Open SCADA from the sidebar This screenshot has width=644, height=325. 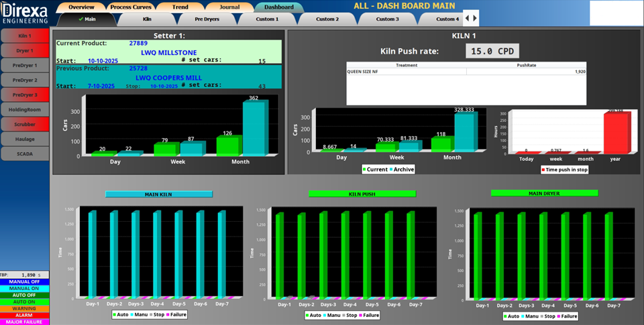click(25, 154)
